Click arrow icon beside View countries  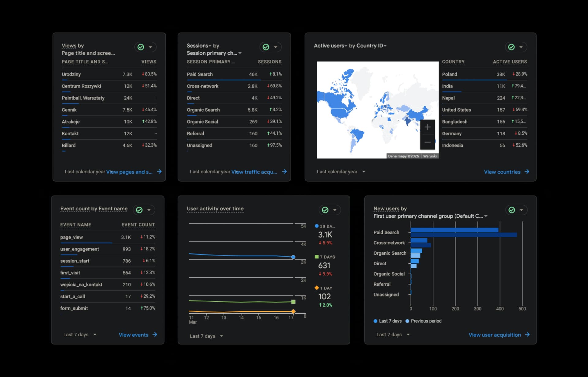(527, 172)
